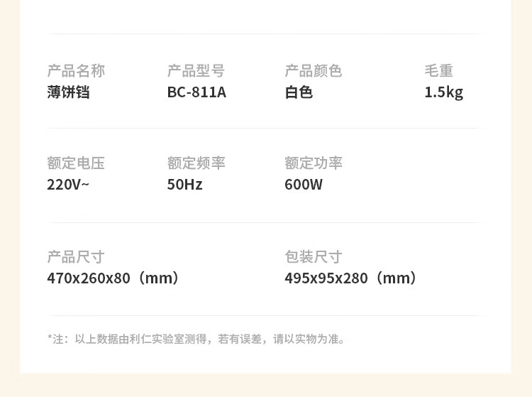Click the 产品尺寸 label
Screen dimensions: 532x397
click(x=76, y=257)
